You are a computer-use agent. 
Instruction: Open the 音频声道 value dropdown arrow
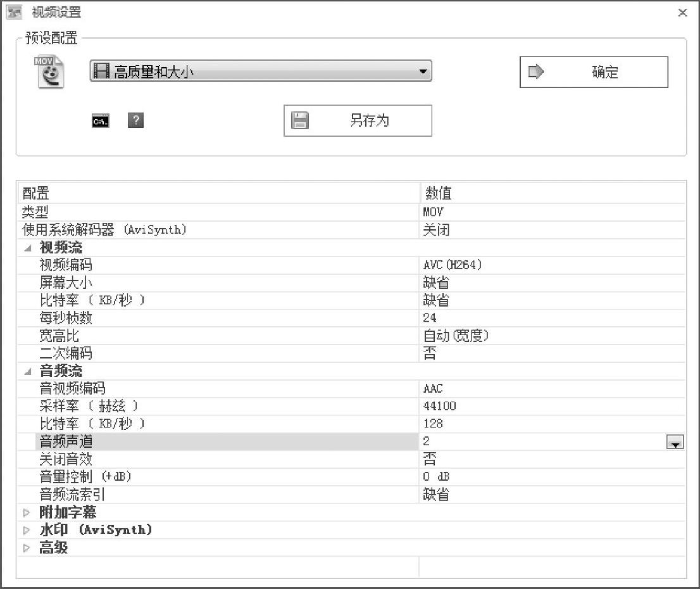click(x=675, y=443)
